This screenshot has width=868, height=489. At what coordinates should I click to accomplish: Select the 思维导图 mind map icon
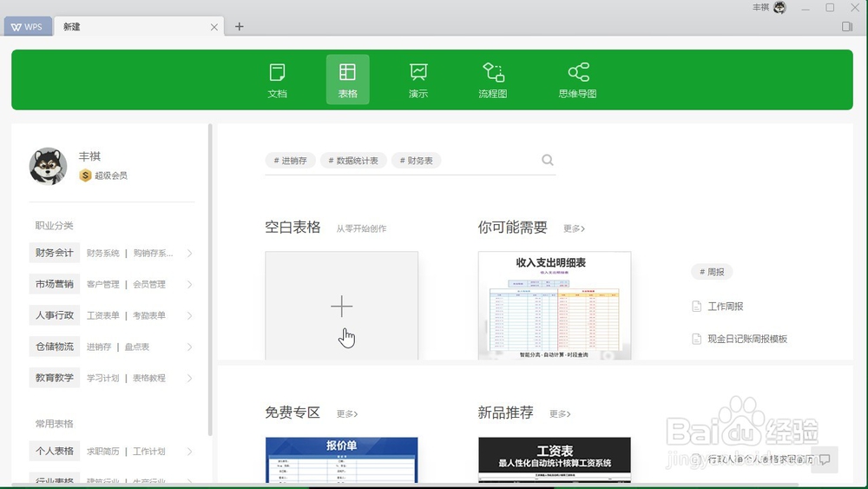pyautogui.click(x=578, y=80)
